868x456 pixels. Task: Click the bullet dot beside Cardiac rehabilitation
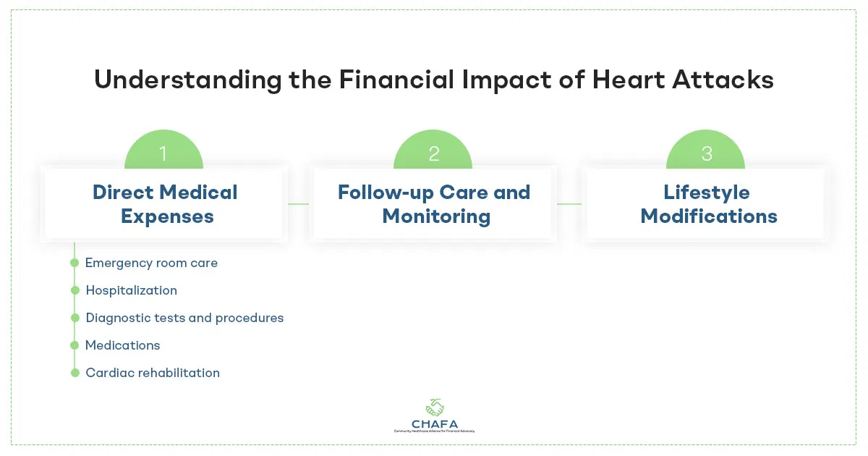click(x=75, y=373)
